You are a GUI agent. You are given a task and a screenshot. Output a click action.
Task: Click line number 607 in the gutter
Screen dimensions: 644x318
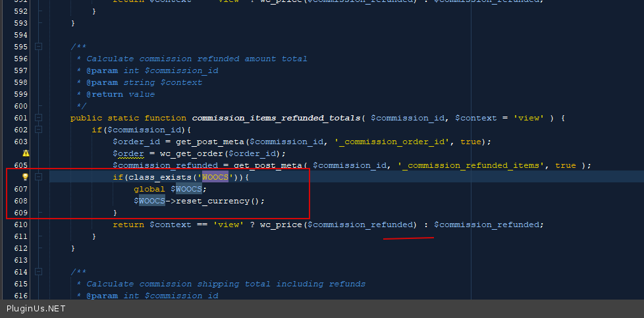click(x=20, y=189)
